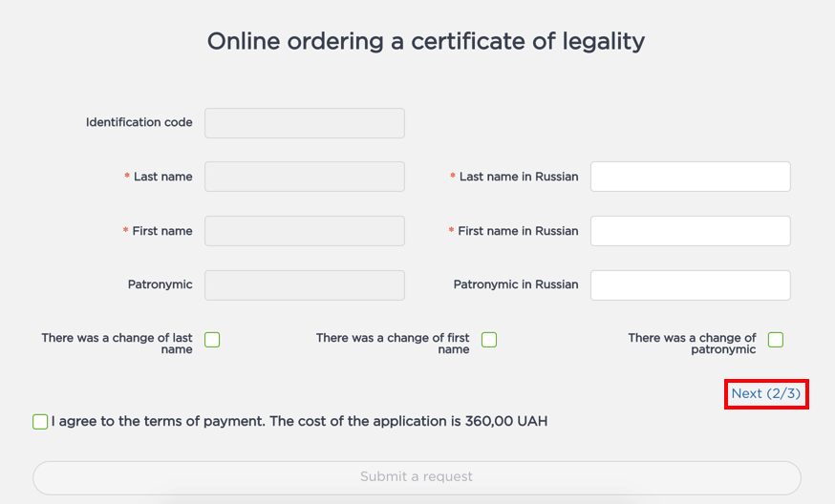Enable the change of first name checkbox
835x504 pixels.
(x=489, y=340)
